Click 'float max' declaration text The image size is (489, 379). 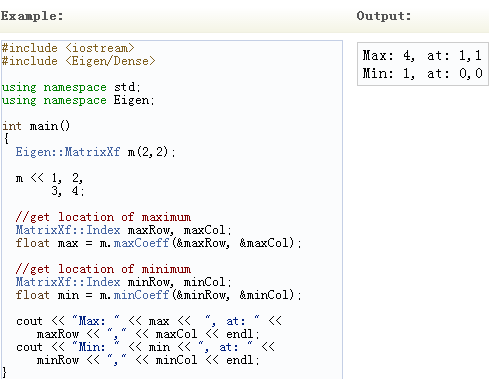click(x=47, y=243)
